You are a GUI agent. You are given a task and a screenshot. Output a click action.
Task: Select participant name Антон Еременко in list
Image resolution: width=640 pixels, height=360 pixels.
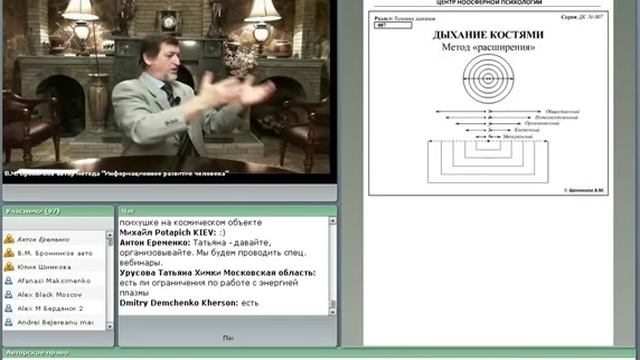(43, 240)
